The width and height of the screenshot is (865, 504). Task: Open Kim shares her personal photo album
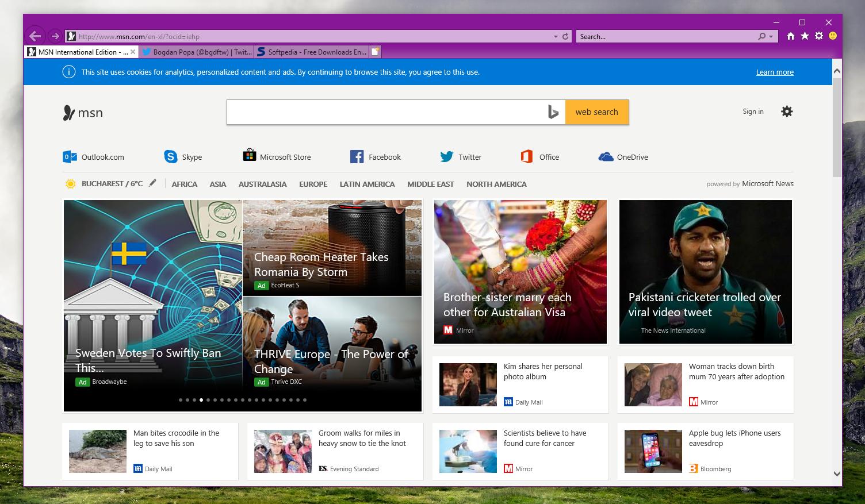tap(520, 384)
